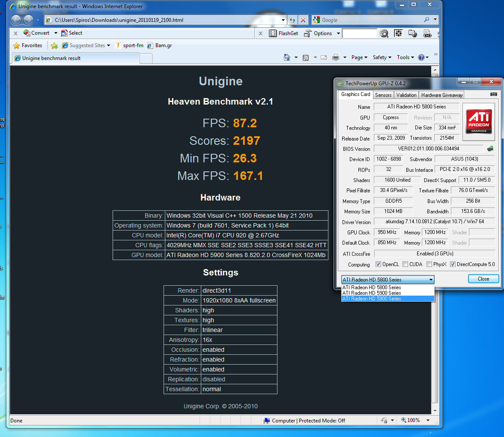Open the Convert dropdown arrow

click(x=56, y=33)
